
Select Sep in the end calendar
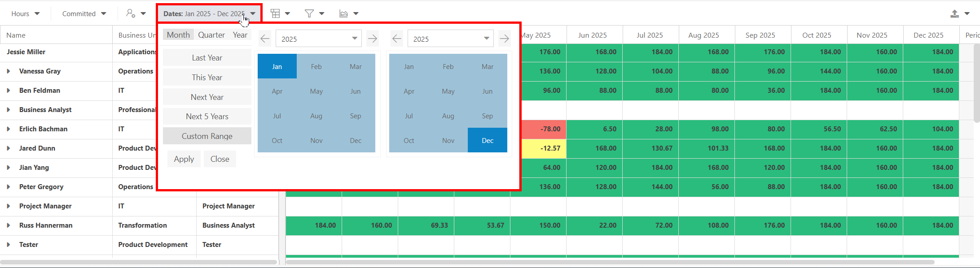[488, 116]
